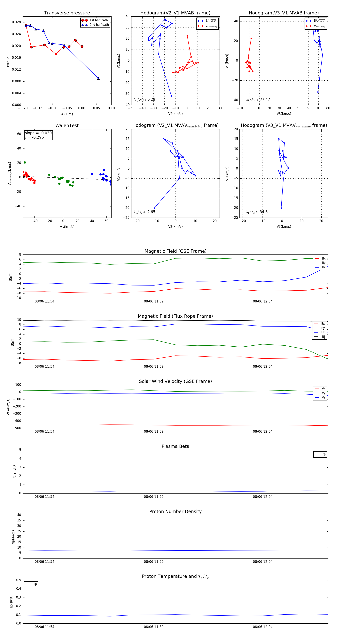
Task: Click the 'V2(km/s)' x-axis label of the V2_V1 MVAB hodogram
Action: click(x=175, y=114)
